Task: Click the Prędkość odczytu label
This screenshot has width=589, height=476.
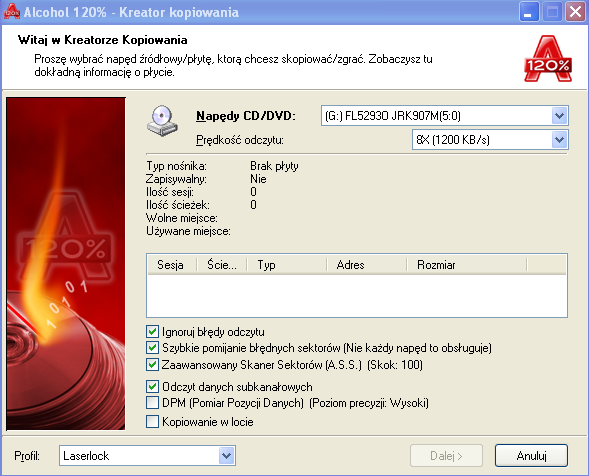Action: pyautogui.click(x=240, y=140)
